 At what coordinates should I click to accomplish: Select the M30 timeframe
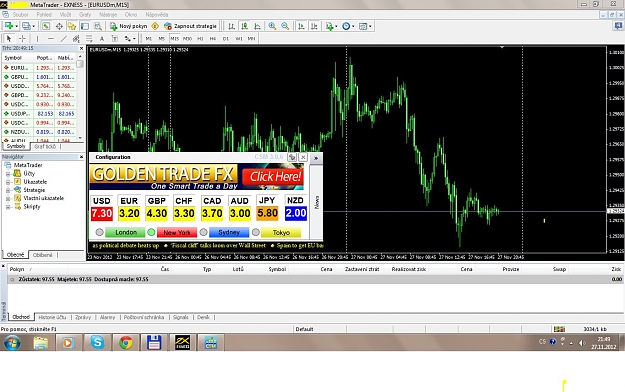pos(187,39)
